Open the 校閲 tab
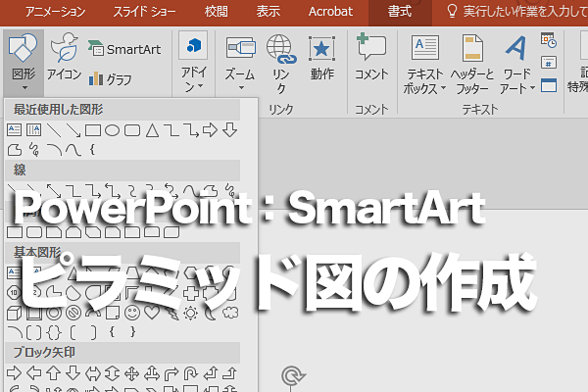 216,12
